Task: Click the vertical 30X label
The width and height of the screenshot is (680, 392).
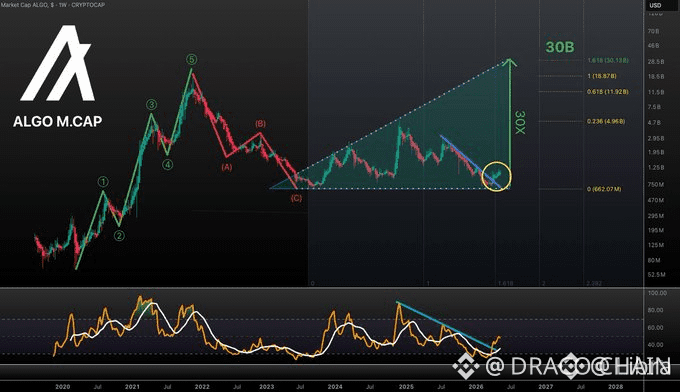Action: (x=520, y=122)
